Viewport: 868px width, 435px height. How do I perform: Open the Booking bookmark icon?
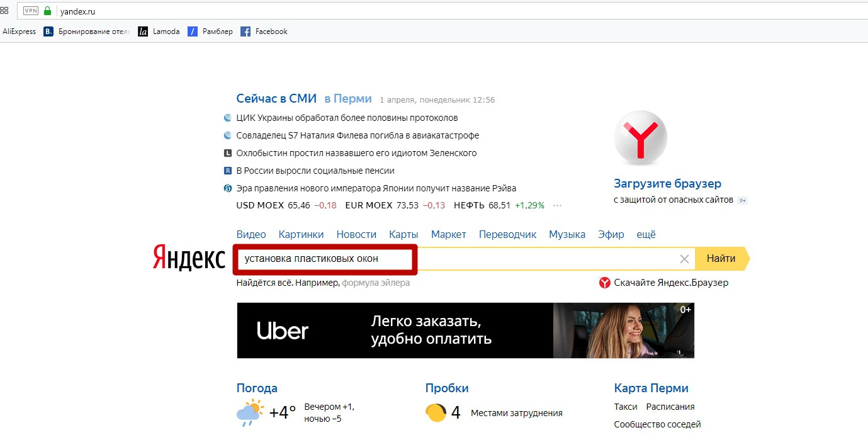pos(48,31)
